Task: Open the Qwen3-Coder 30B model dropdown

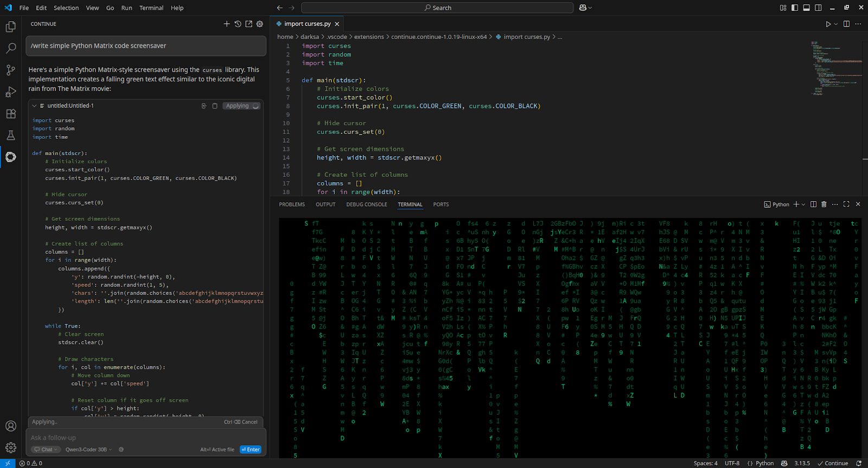Action: [88, 449]
